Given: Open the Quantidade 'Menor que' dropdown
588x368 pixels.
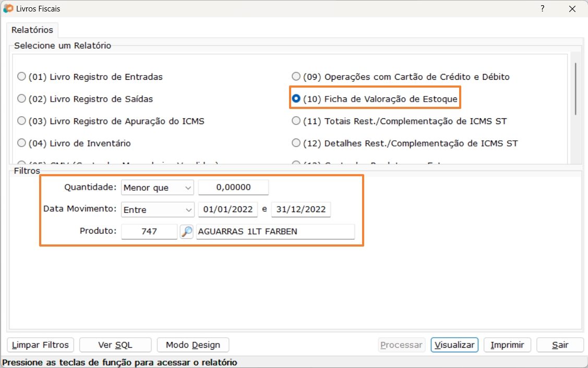Looking at the screenshot, I should [157, 188].
